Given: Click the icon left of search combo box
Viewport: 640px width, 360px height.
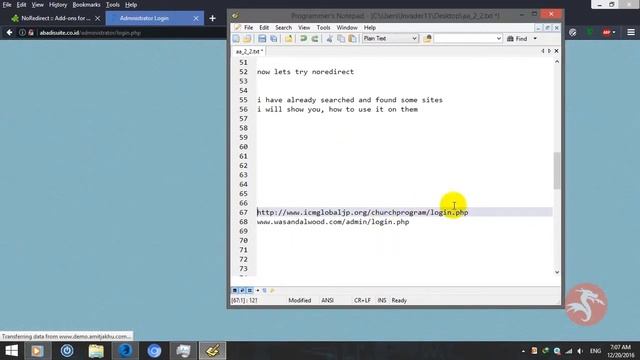Looking at the screenshot, I should click(427, 38).
